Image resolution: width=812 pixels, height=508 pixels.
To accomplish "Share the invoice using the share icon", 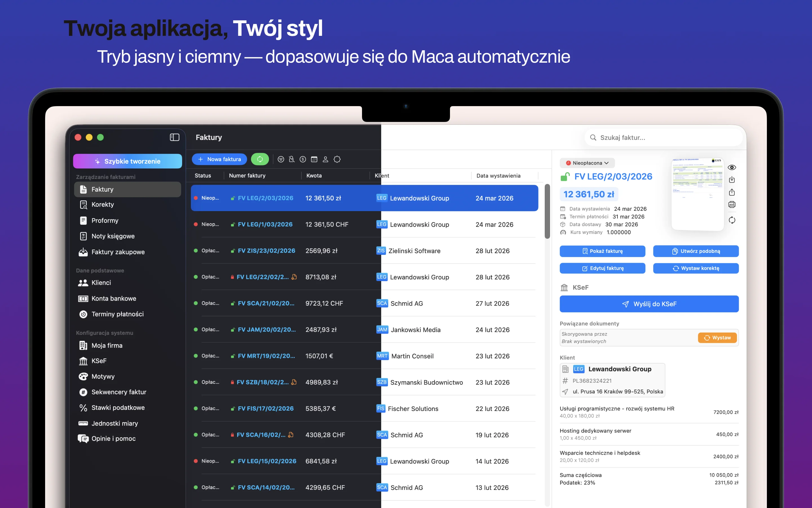I will point(732,192).
